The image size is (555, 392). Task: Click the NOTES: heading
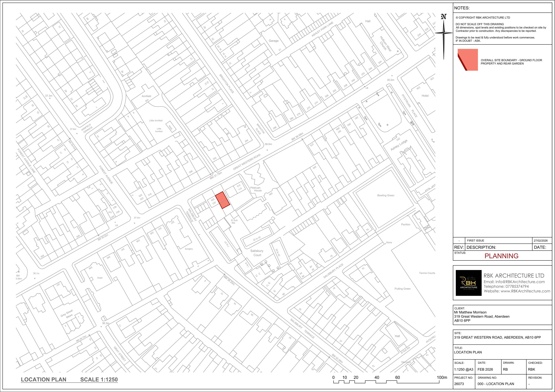(462, 8)
